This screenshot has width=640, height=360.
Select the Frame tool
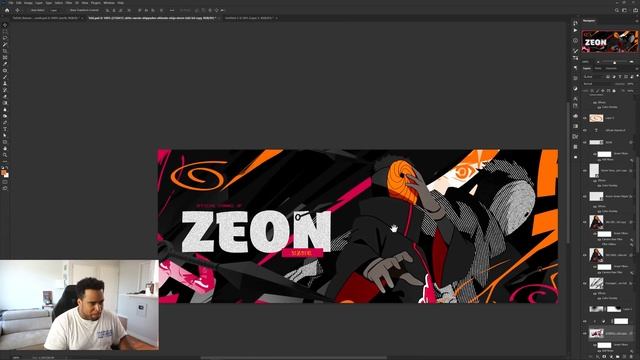pyautogui.click(x=5, y=58)
